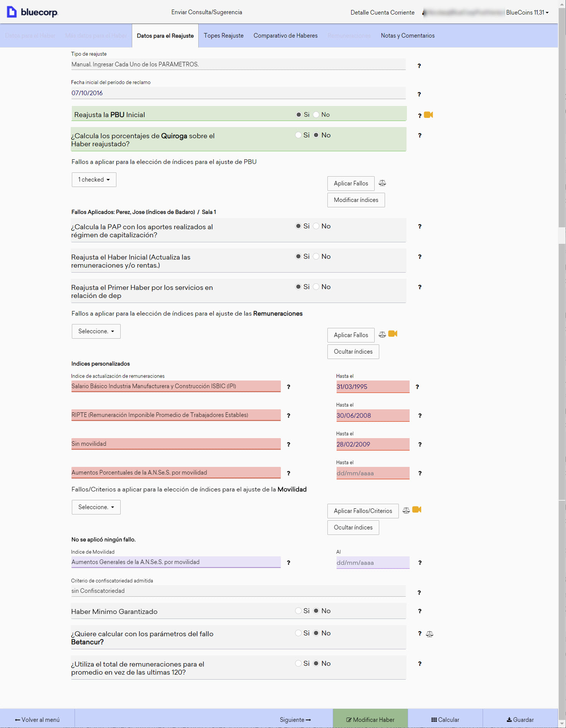Save with the Guardar button
566x728 pixels.
[520, 720]
